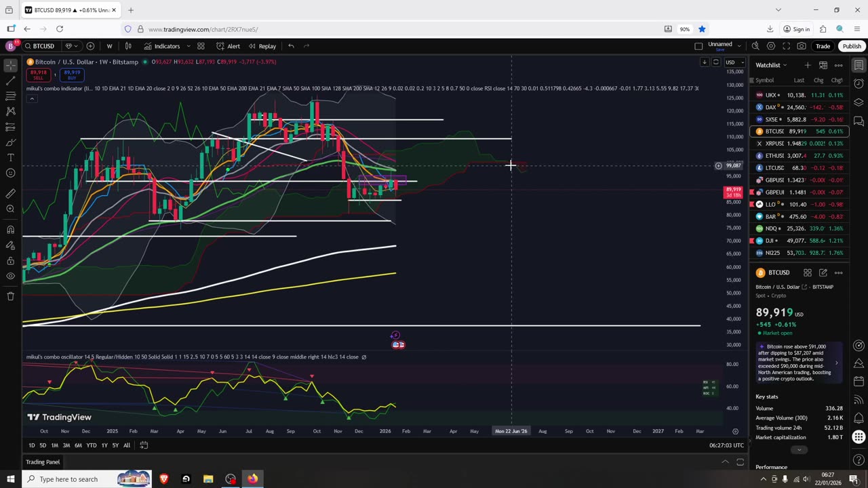Select the YTD date range
Viewport: 868px width, 488px height.
pos(92,445)
